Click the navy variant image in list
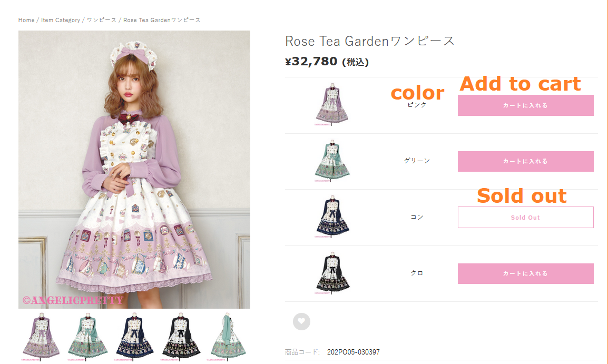Image resolution: width=608 pixels, height=364 pixels. click(x=332, y=217)
